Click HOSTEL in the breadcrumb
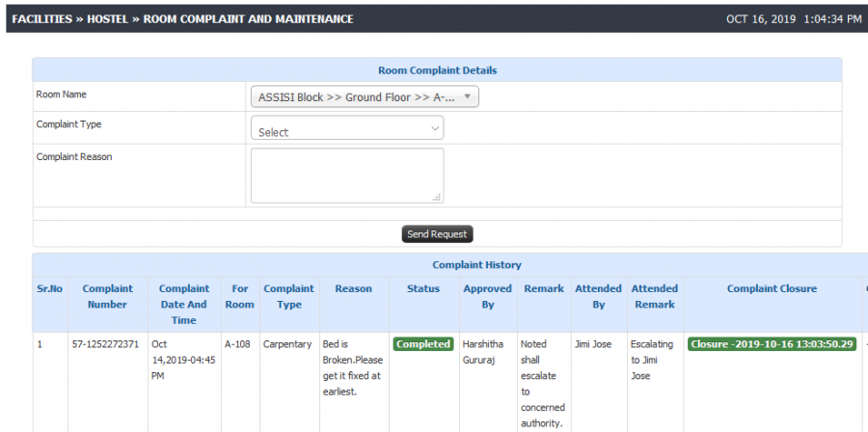This screenshot has height=432, width=868. 108,19
